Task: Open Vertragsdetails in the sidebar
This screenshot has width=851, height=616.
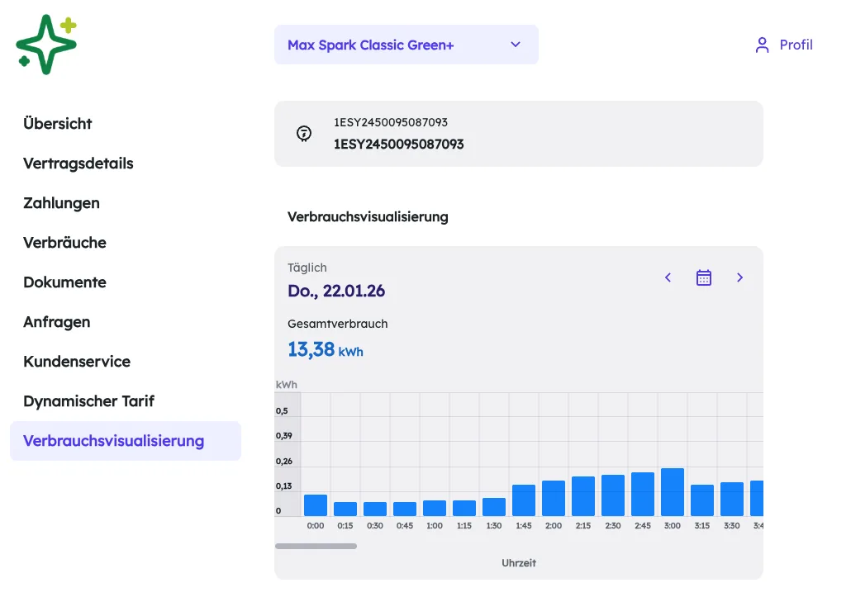Action: pyautogui.click(x=78, y=163)
